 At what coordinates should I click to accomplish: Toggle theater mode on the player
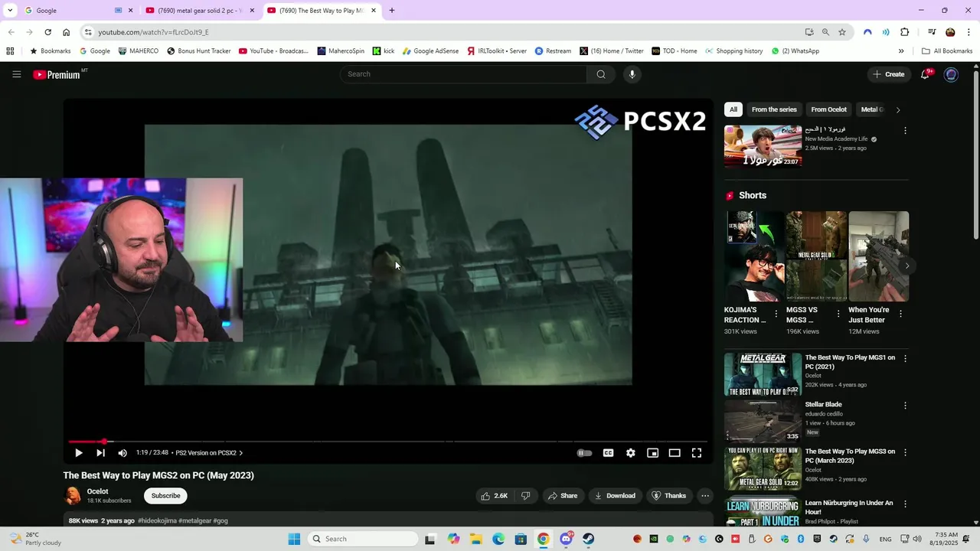pos(675,453)
